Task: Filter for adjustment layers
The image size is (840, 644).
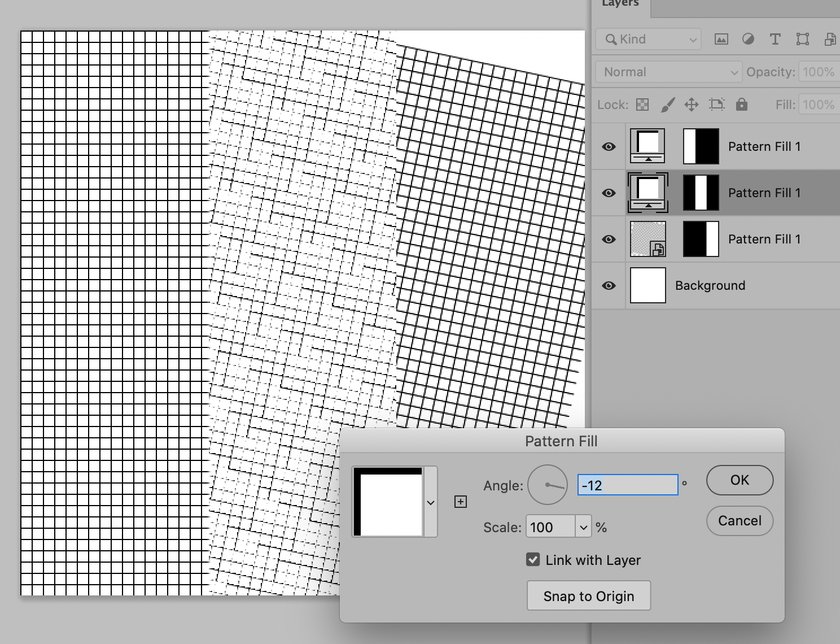Action: coord(748,39)
